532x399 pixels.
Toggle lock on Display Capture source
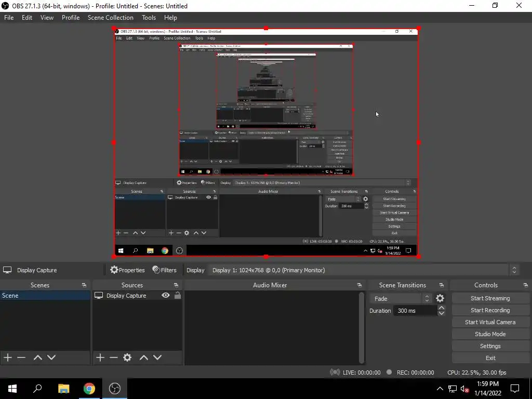(x=178, y=295)
